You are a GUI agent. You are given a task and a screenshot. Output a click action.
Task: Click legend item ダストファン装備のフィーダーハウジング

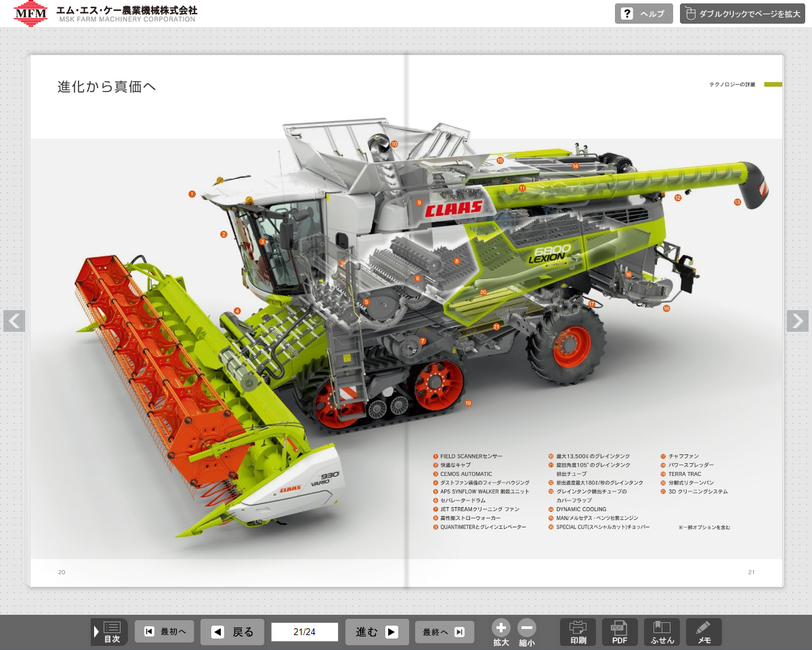pyautogui.click(x=481, y=483)
